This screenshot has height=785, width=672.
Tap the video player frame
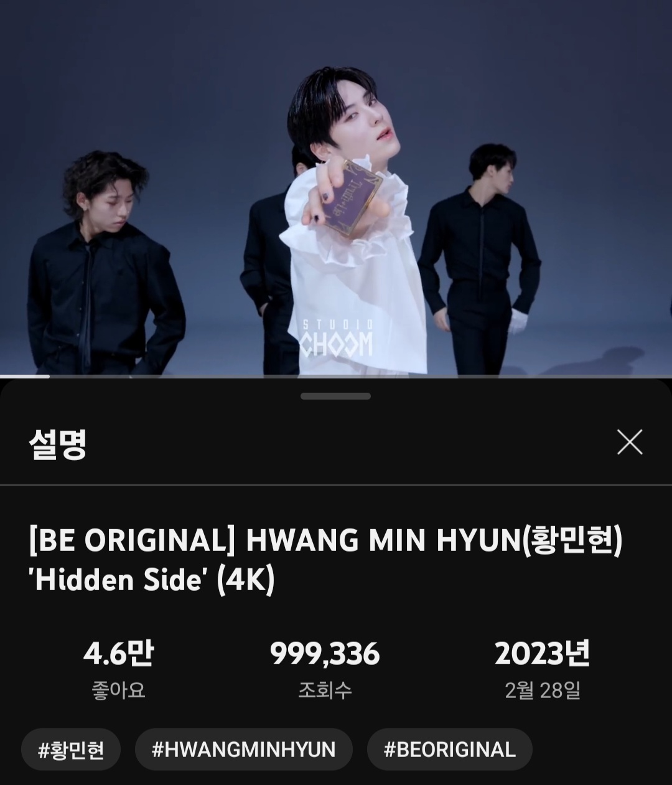point(336,188)
